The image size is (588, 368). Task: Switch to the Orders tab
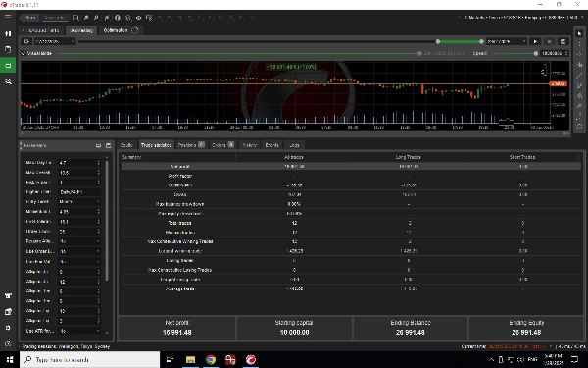[222, 145]
